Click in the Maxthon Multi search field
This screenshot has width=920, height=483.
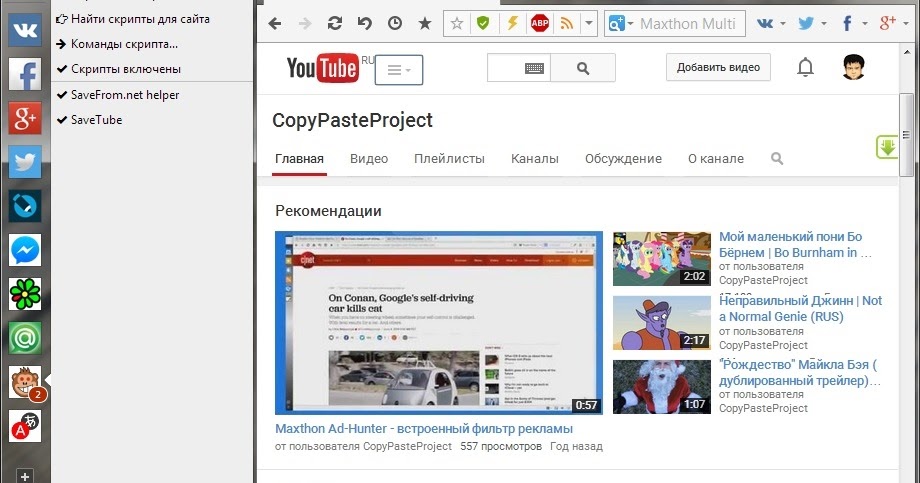(x=690, y=23)
